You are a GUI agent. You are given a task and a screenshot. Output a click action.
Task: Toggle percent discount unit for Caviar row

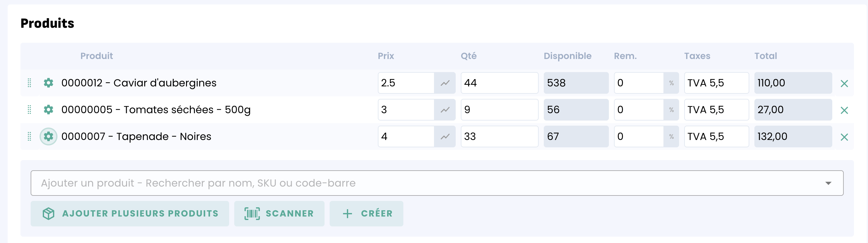(671, 83)
